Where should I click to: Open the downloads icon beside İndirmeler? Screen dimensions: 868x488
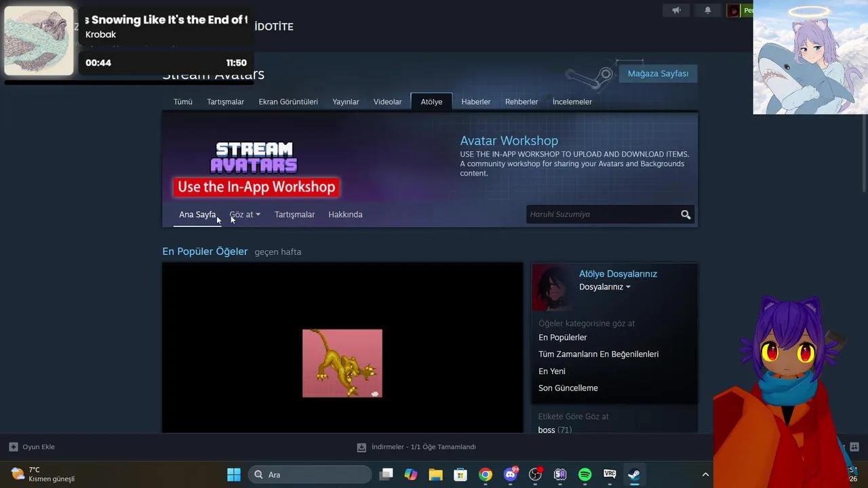361,447
